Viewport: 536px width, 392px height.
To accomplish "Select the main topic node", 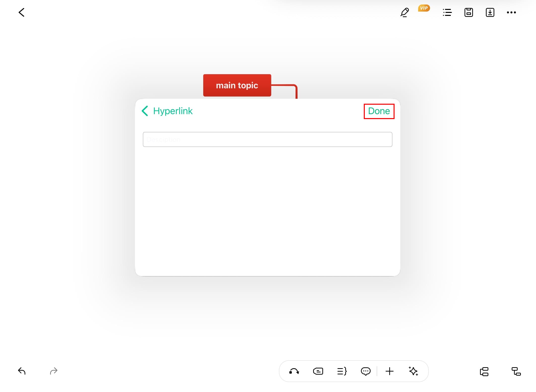I will pos(237,85).
